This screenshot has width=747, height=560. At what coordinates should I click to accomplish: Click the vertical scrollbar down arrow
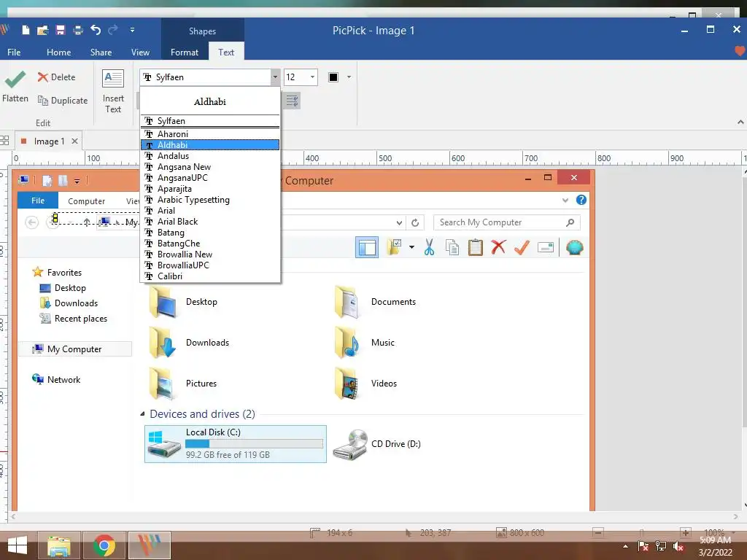[743, 506]
